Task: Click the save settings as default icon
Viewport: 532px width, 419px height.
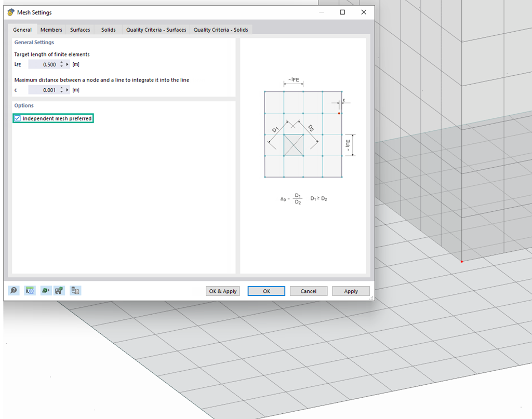Action: 59,291
